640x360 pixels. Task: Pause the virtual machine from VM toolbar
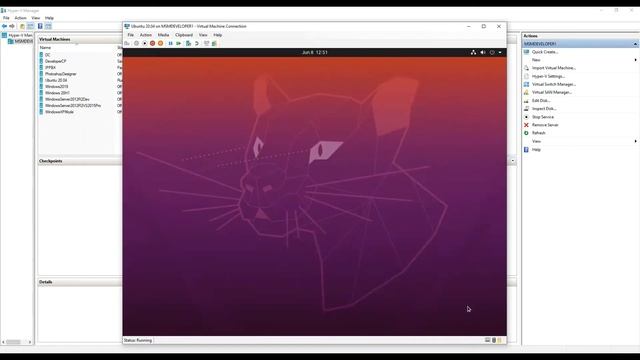(x=171, y=43)
